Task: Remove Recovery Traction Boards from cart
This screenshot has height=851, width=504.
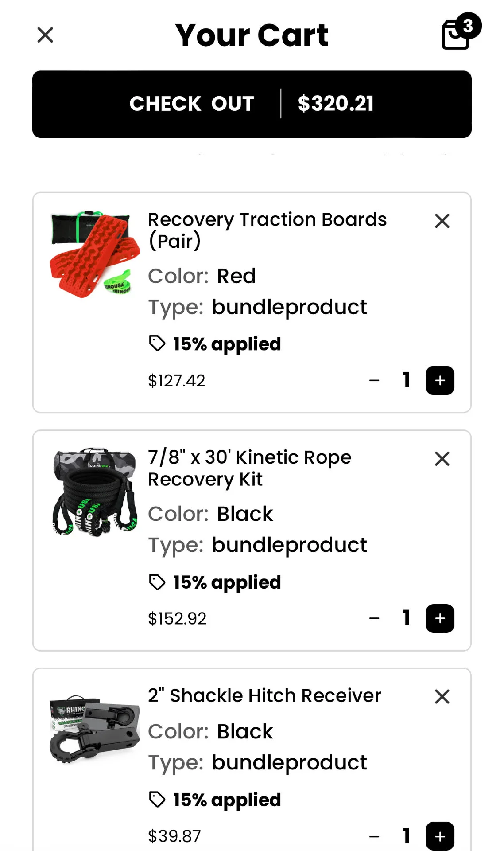Action: pyautogui.click(x=442, y=221)
